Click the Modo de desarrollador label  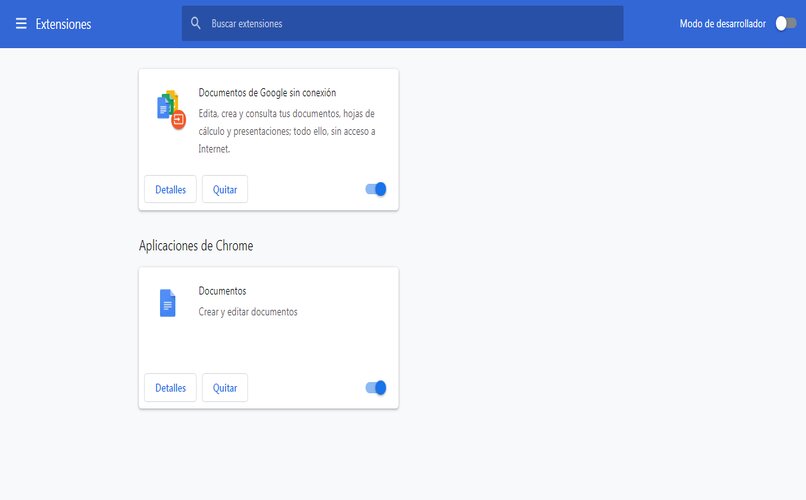click(723, 24)
